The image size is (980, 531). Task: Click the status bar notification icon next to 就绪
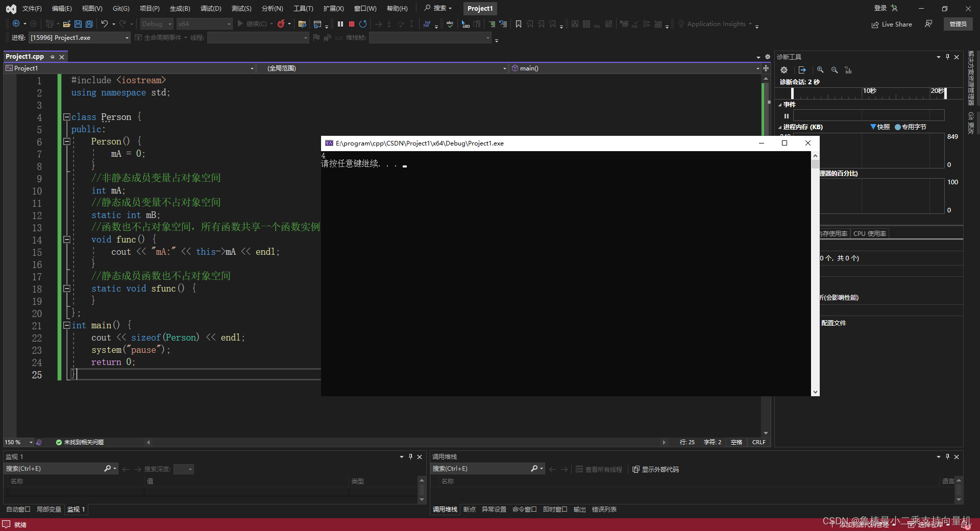click(x=6, y=524)
